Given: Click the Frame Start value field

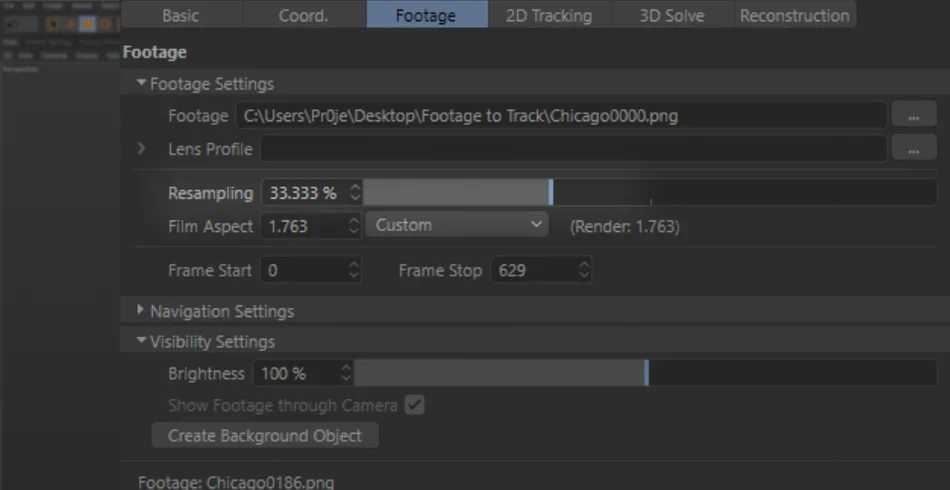Looking at the screenshot, I should [304, 270].
